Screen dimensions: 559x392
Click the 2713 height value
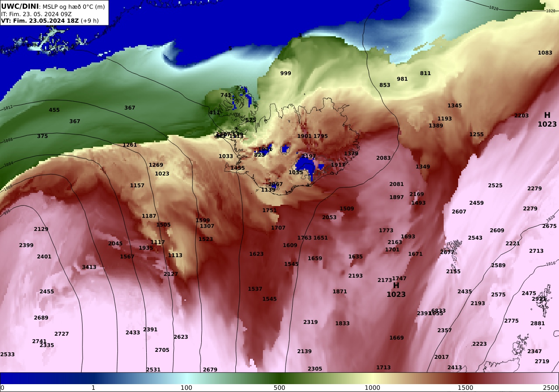coord(536,251)
